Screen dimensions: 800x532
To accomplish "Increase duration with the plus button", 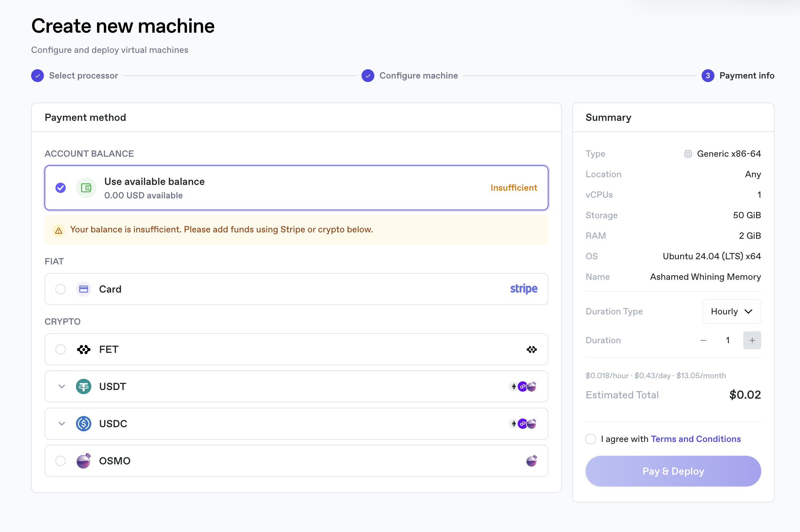I will (x=752, y=340).
